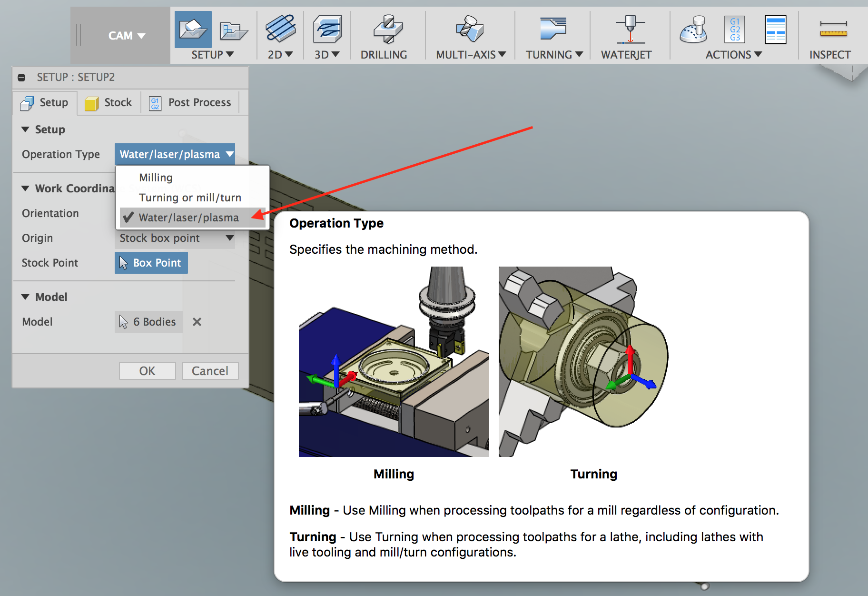Collapse the Work Coordinate section

(x=25, y=189)
